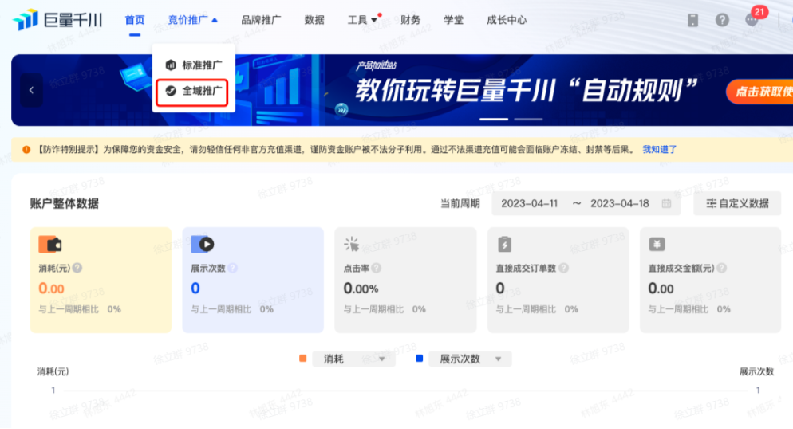793x429 pixels.
Task: Open the help question-mark icon
Action: pyautogui.click(x=722, y=20)
